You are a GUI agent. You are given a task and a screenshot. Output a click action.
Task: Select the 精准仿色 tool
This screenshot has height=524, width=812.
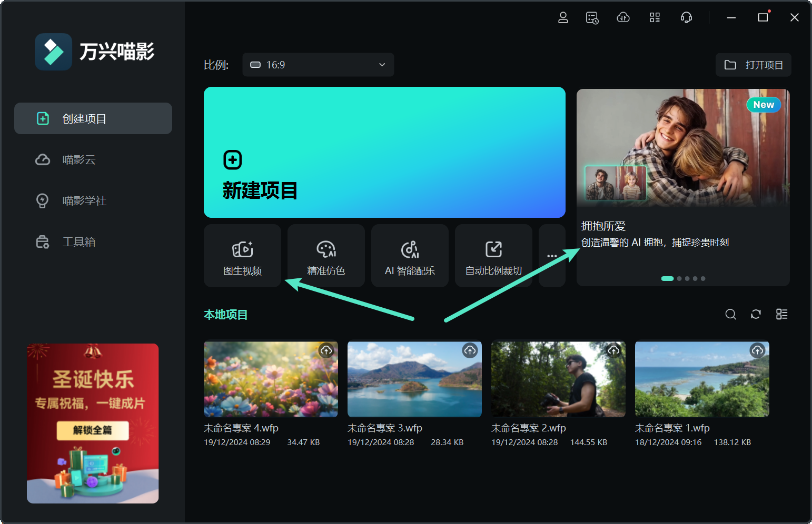325,256
